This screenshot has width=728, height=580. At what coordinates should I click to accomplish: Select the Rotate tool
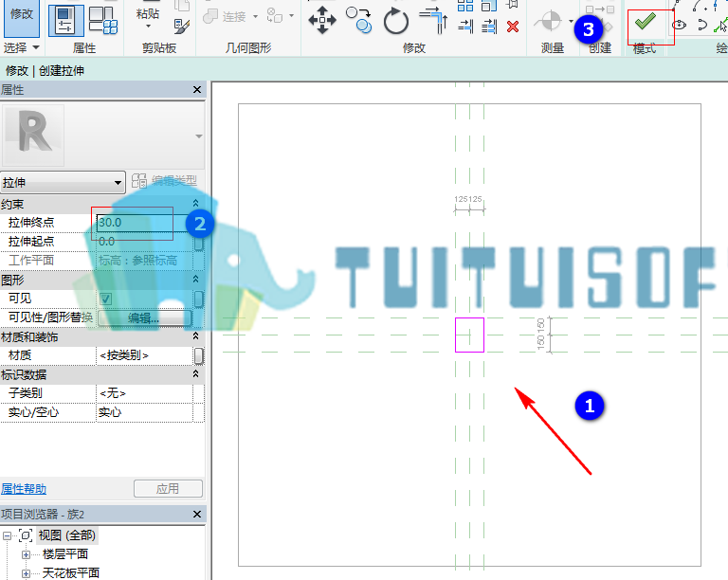tap(396, 21)
